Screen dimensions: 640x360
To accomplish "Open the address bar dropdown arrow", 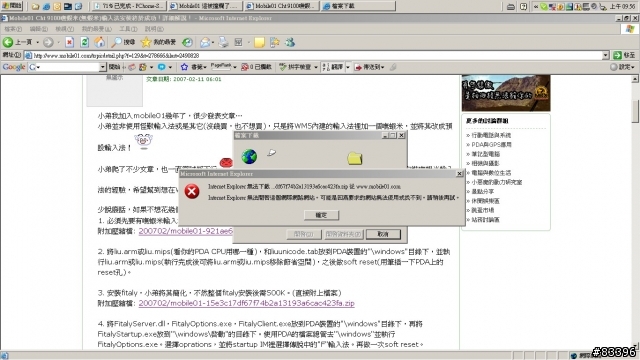I will tap(606, 56).
